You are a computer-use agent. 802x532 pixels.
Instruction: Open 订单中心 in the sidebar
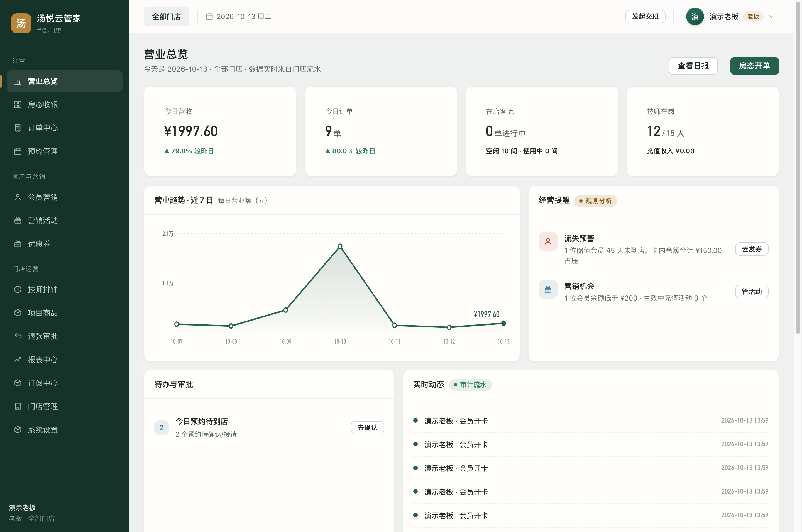click(65, 128)
